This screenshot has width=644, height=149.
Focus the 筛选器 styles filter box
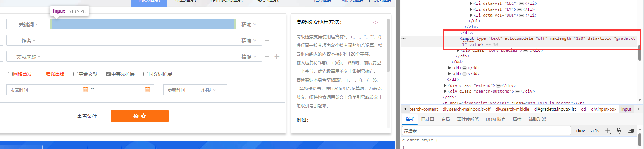486,131
